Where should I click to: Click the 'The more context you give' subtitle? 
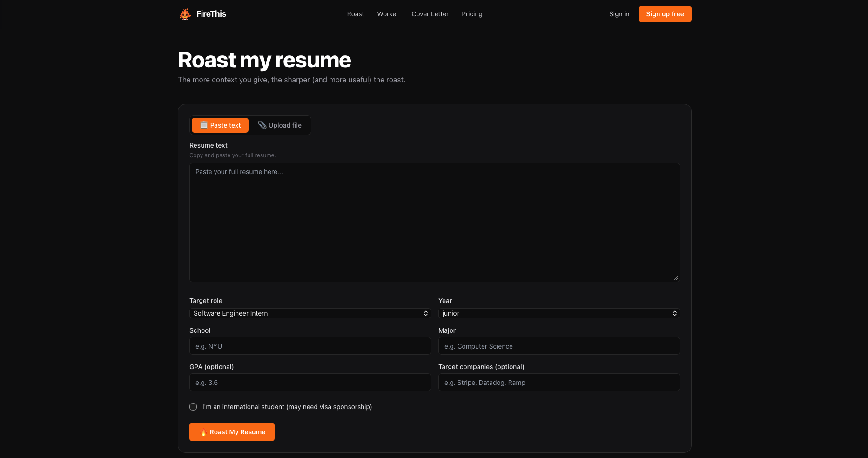click(291, 80)
